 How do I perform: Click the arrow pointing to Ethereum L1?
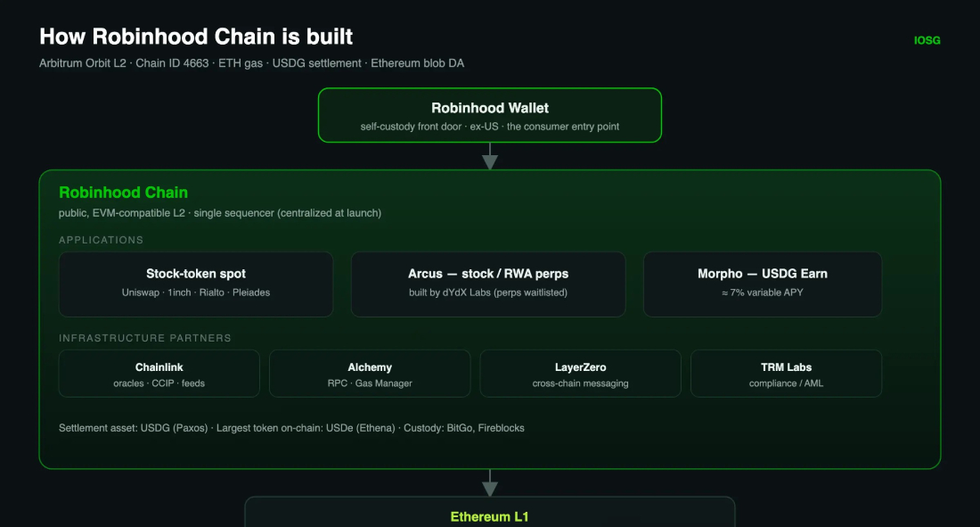click(x=490, y=482)
